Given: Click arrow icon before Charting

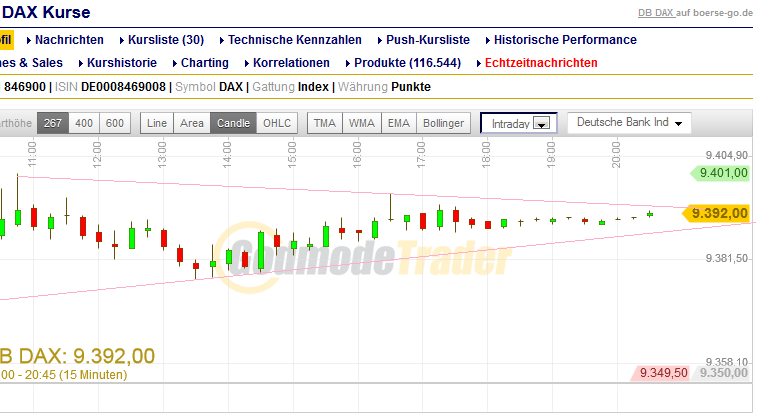Looking at the screenshot, I should 175,64.
